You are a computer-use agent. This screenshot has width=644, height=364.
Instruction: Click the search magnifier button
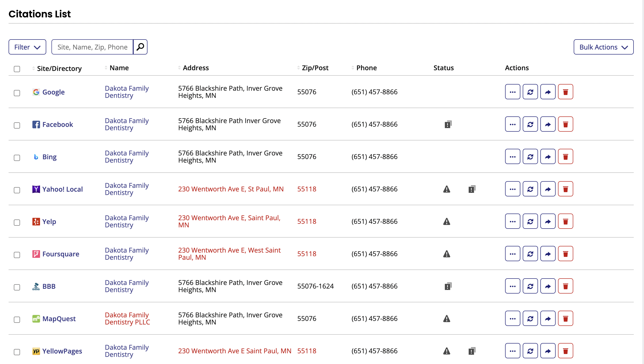(x=140, y=47)
